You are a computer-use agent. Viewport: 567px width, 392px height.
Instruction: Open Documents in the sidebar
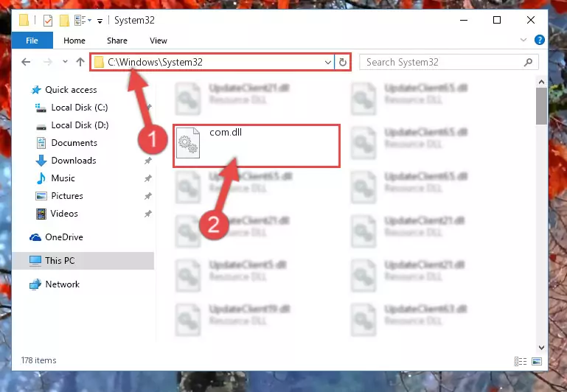coord(74,143)
